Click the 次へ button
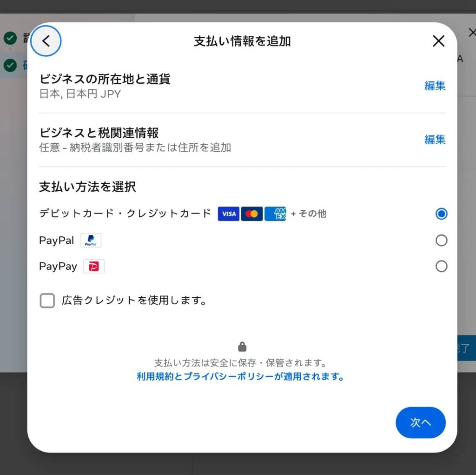This screenshot has width=476, height=475. (420, 422)
